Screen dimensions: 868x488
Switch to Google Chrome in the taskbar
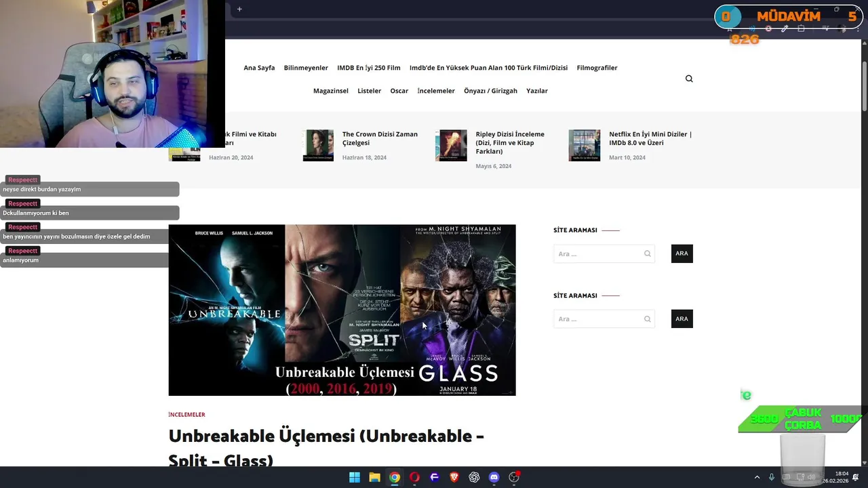395,477
